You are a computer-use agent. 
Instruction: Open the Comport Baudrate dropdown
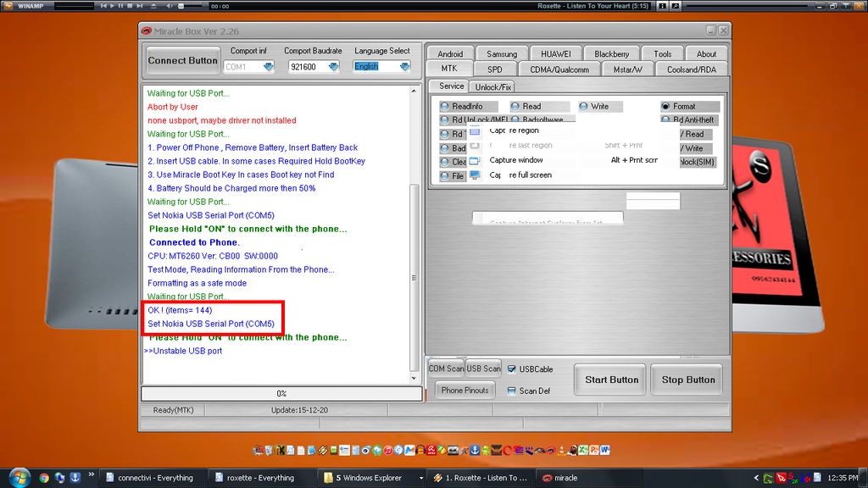pos(336,67)
